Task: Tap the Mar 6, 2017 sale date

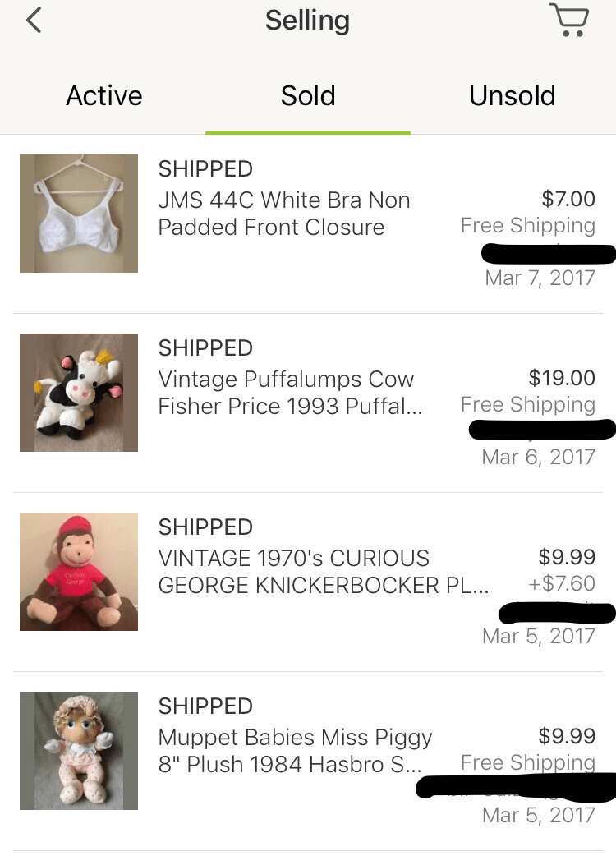Action: [538, 457]
